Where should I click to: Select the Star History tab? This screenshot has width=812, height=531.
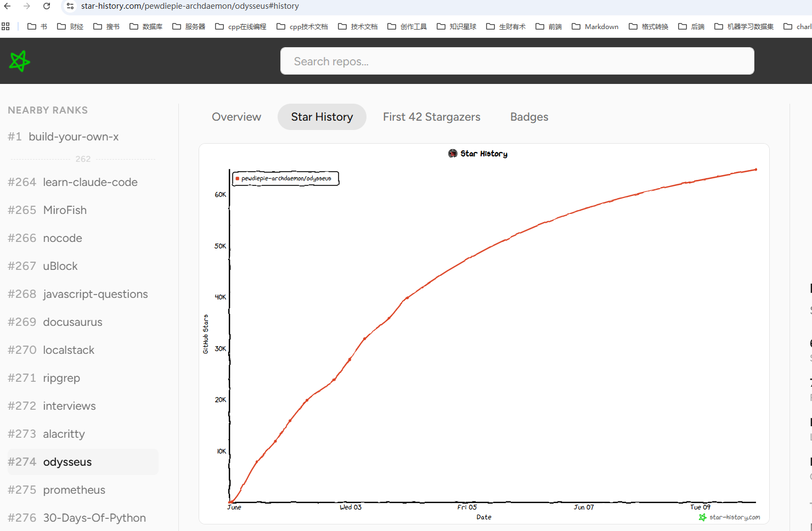(322, 117)
